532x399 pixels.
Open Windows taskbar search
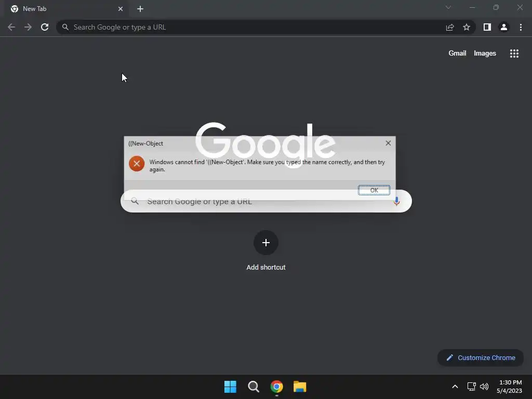pyautogui.click(x=254, y=387)
